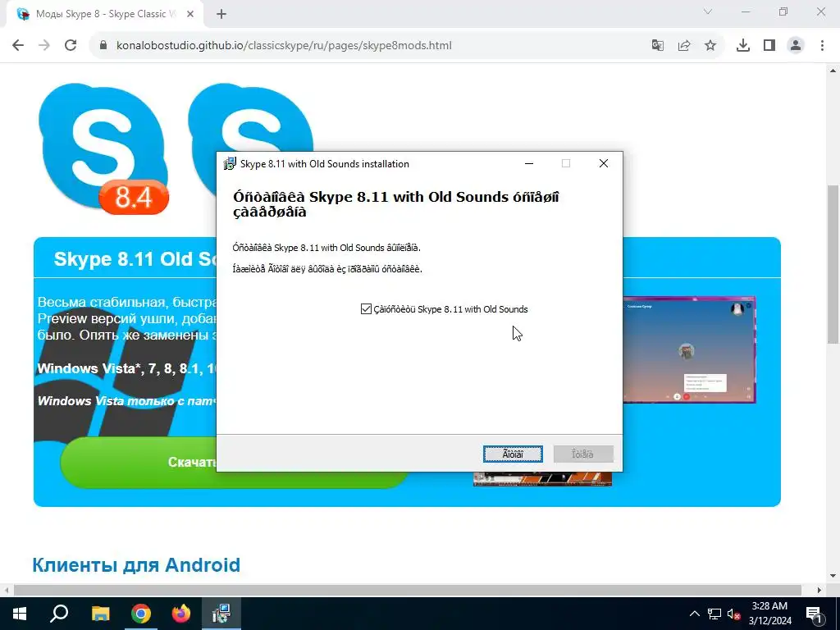Click the share page icon in address bar

(684, 46)
